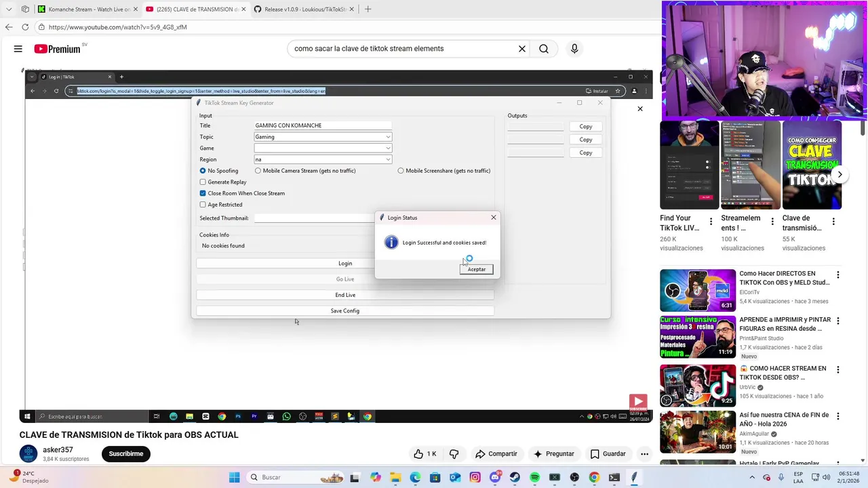Open options for CENA de FIN de AÑO video
Image resolution: width=868 pixels, height=488 pixels.
pyautogui.click(x=838, y=417)
